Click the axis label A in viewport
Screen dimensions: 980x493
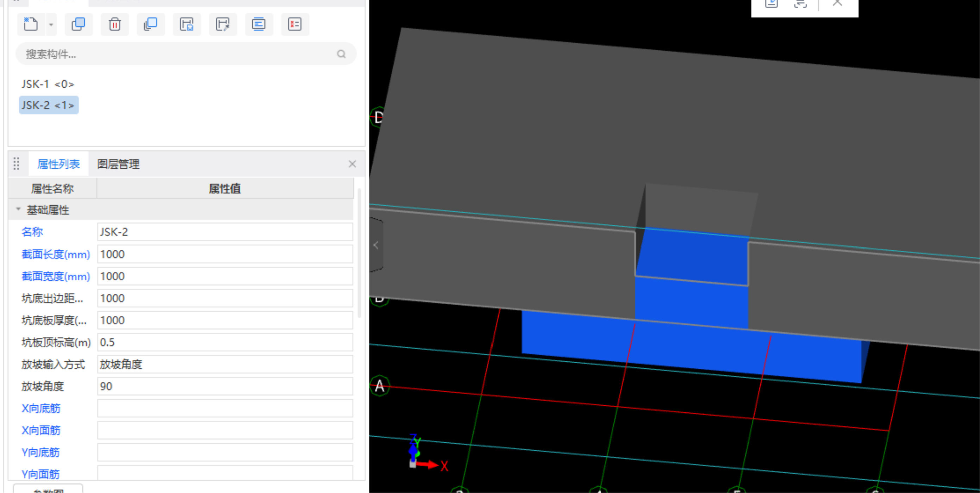pyautogui.click(x=380, y=386)
